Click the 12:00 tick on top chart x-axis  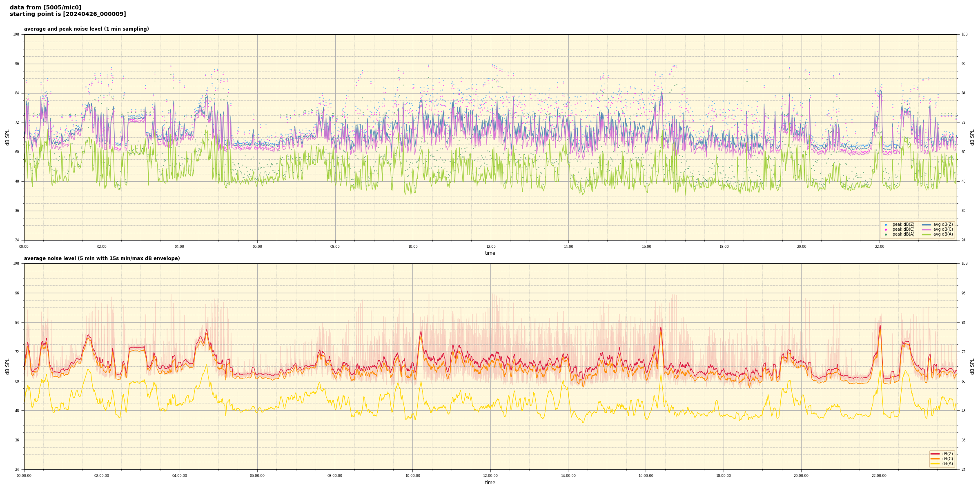pos(490,247)
